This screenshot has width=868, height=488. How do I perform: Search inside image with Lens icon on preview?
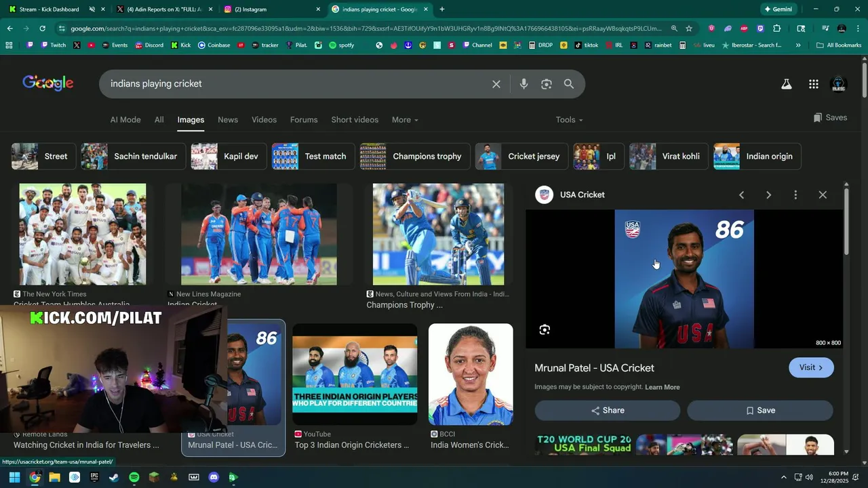click(x=545, y=330)
